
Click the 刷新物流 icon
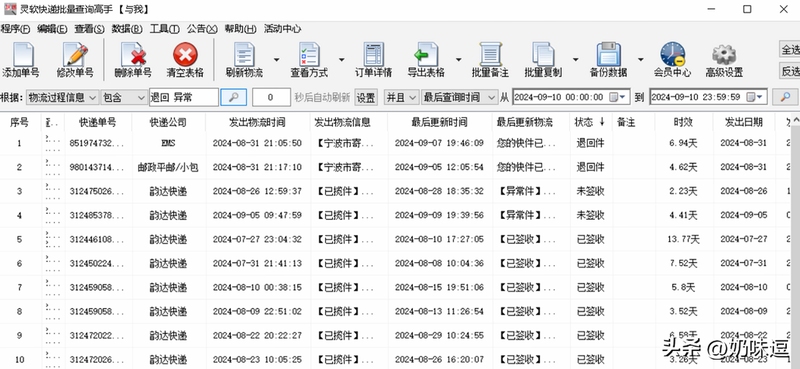tap(244, 55)
